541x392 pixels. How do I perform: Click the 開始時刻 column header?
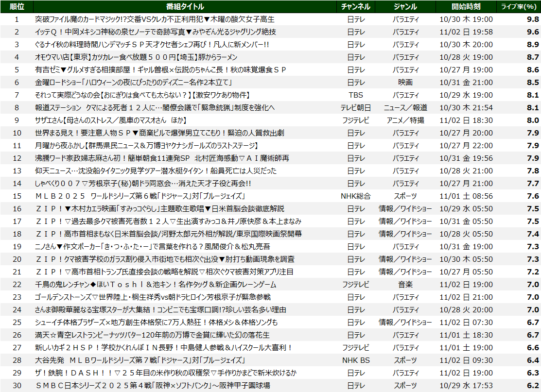coord(466,7)
